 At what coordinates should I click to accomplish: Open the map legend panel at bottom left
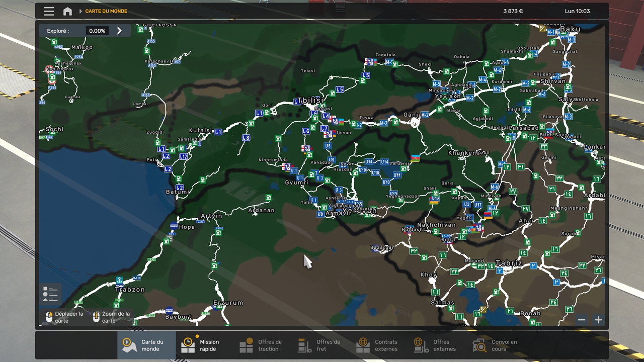(x=49, y=294)
